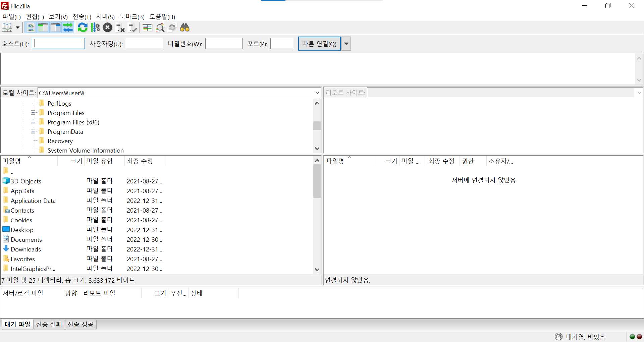Screen dimensions: 644x342
Task: Open the 편집(E) menu
Action: point(35,17)
